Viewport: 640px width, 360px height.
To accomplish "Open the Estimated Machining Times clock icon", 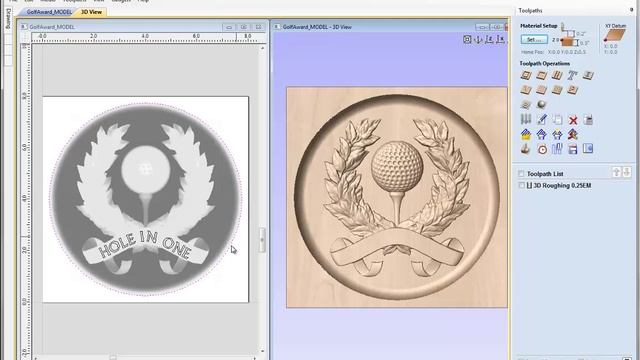I will click(x=542, y=149).
